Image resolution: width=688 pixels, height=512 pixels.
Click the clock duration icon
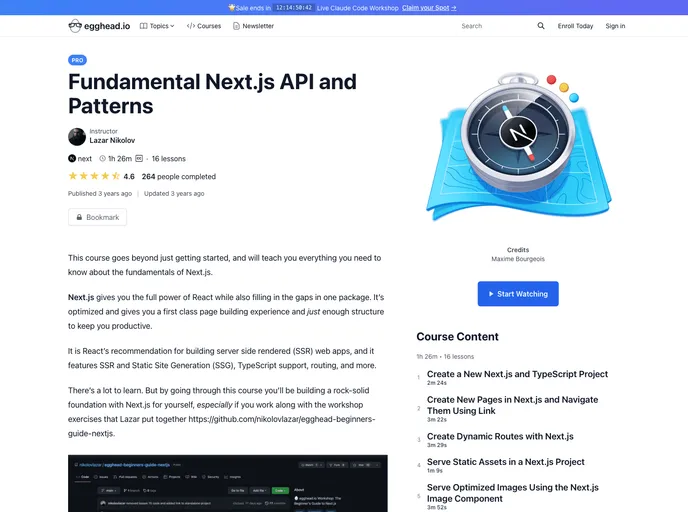102,158
